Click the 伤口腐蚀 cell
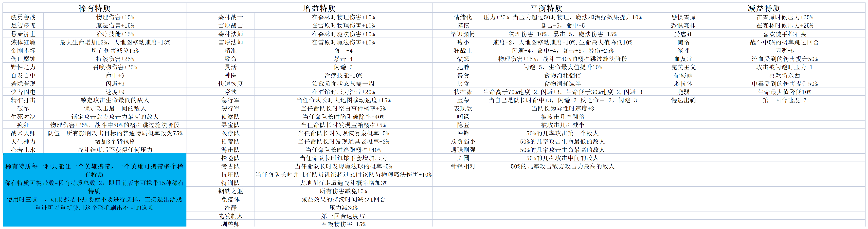The image size is (868, 229). (x=23, y=59)
